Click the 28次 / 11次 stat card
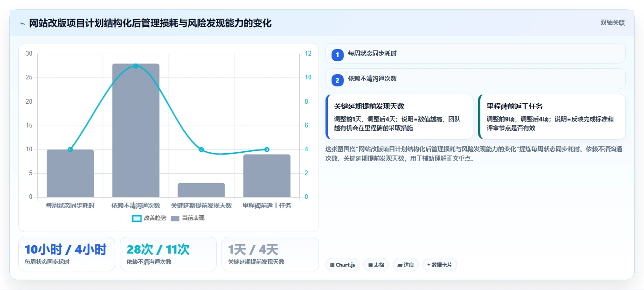The height and width of the screenshot is (290, 644). click(x=168, y=254)
